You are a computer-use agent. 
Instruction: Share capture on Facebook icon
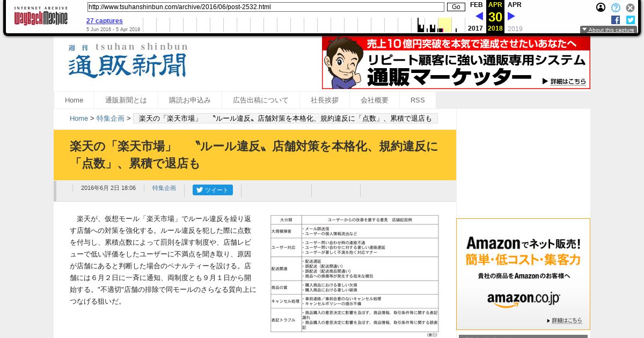[616, 20]
